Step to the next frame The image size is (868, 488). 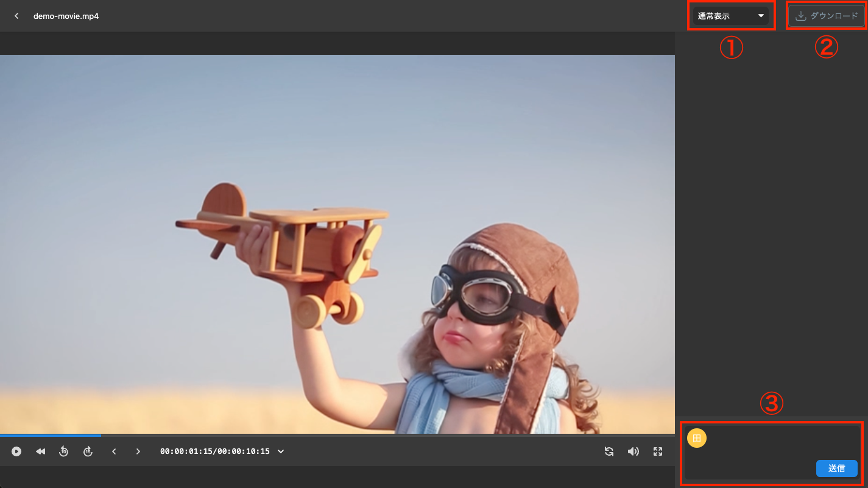(138, 451)
